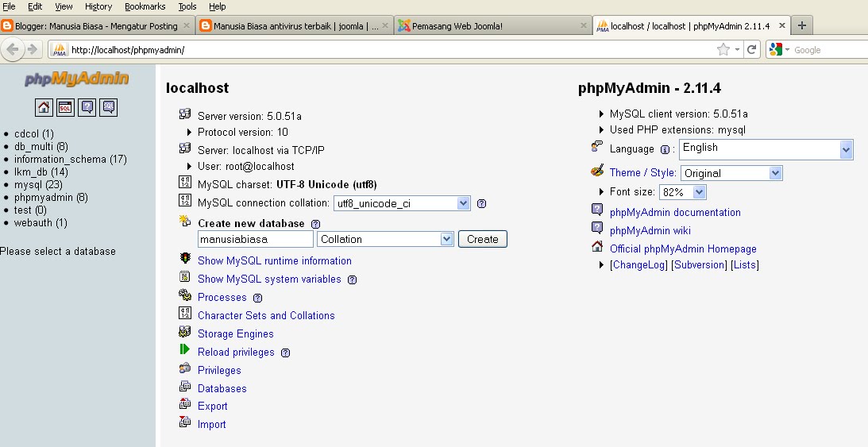Viewport: 868px width, 447px height.
Task: Click help icon beside Reload privileges
Action: (286, 353)
